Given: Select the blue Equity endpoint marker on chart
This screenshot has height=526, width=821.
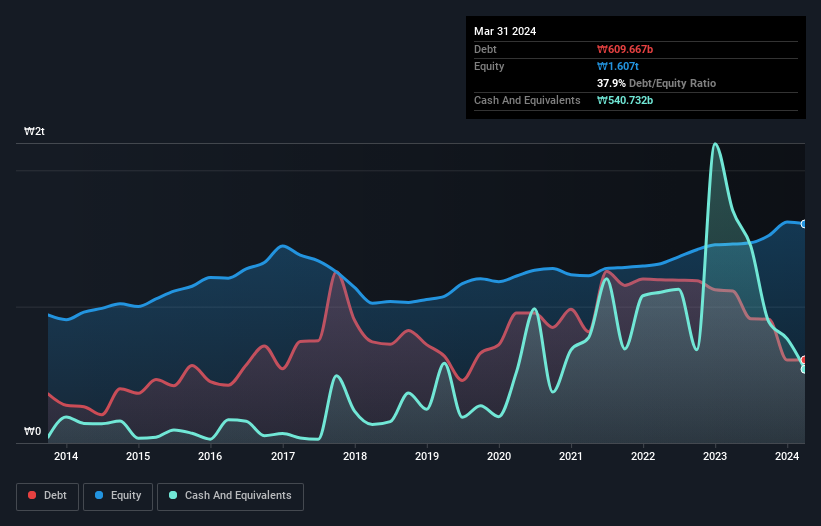Looking at the screenshot, I should (804, 224).
